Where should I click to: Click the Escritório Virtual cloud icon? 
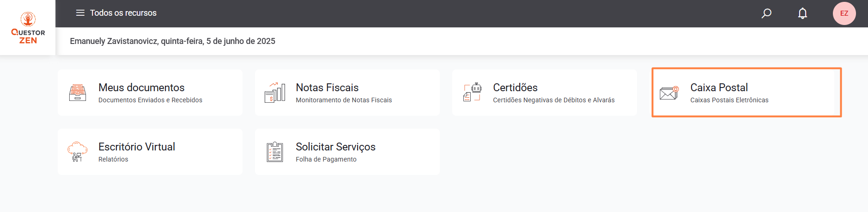click(78, 152)
